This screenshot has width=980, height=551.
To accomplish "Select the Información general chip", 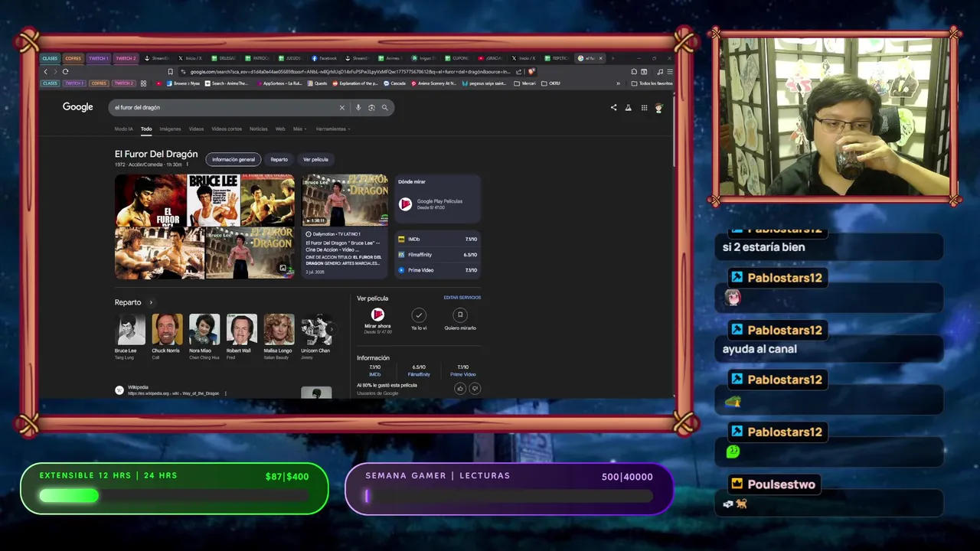I will tap(234, 159).
